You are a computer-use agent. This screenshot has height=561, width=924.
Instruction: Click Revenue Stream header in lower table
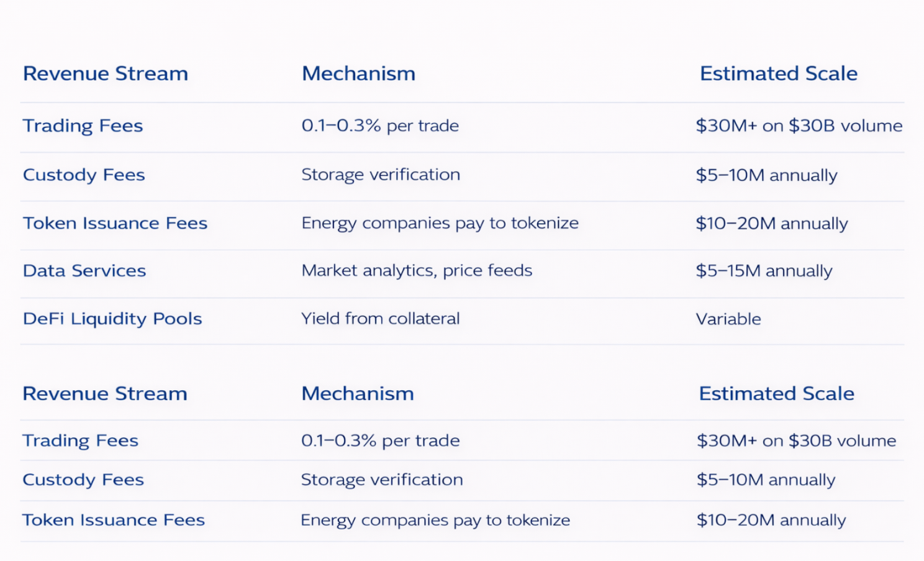tap(105, 394)
